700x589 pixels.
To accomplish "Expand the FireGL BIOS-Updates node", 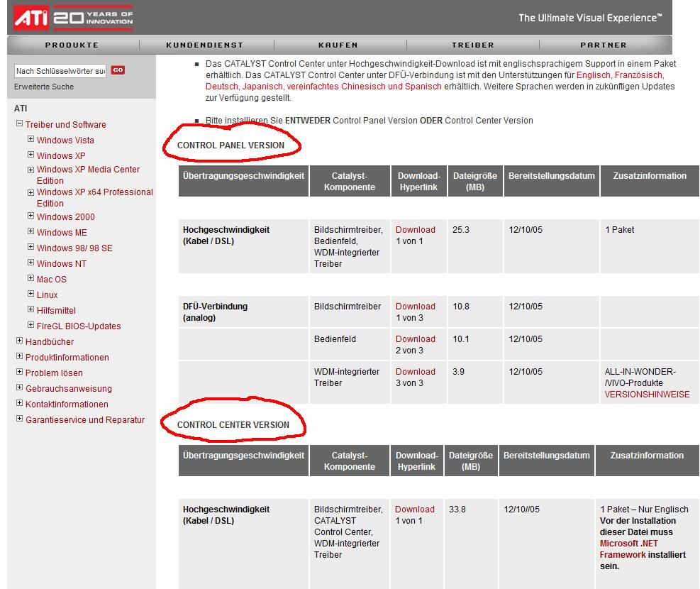I will 30,325.
